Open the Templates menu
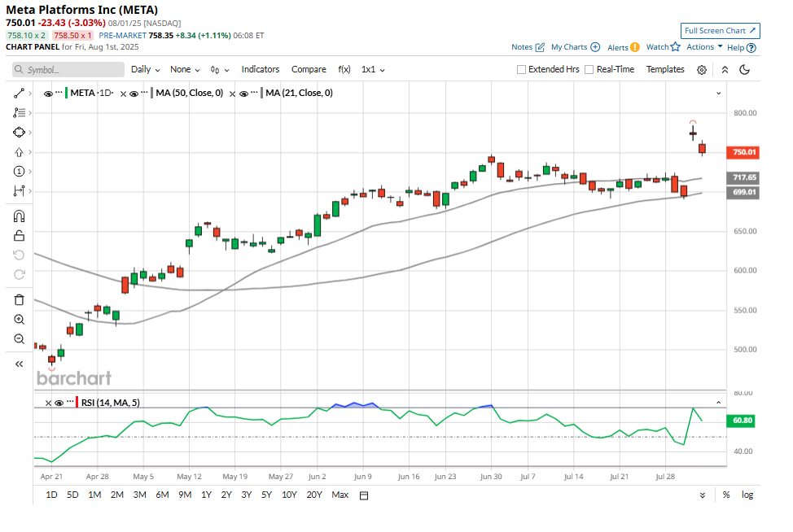The height and width of the screenshot is (532, 793). (x=665, y=70)
